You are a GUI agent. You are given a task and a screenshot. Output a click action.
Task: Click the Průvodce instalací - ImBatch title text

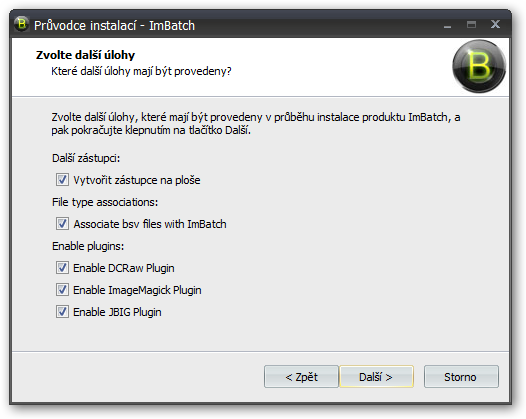pyautogui.click(x=114, y=25)
